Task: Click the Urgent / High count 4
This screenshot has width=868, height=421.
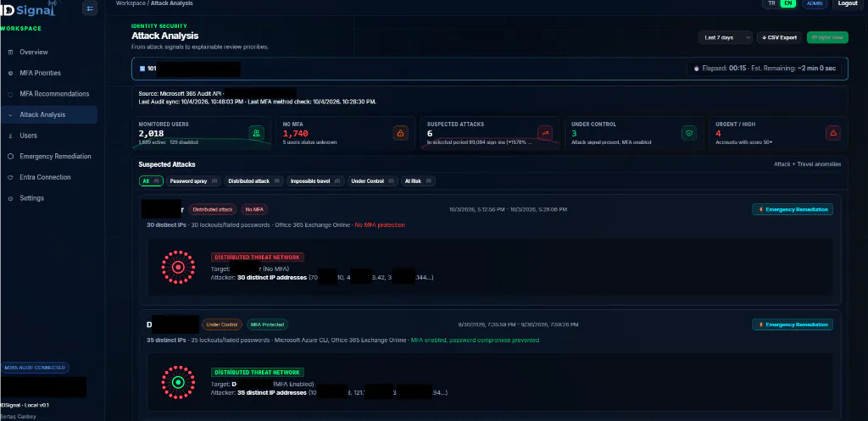Action: pyautogui.click(x=718, y=133)
